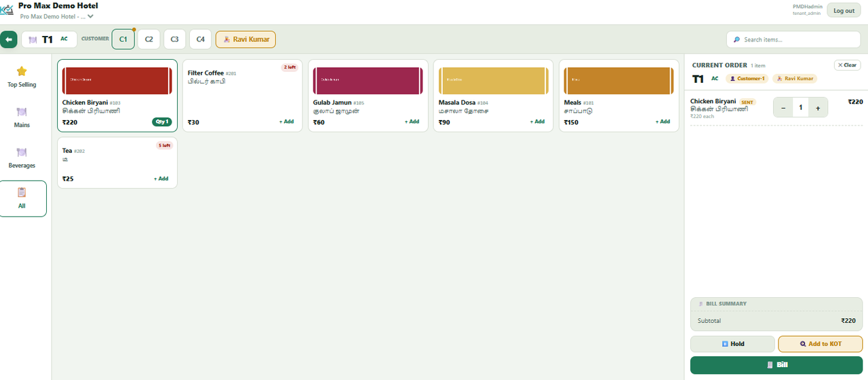Increase Chicken Biryani quantity with plus
Image resolution: width=868 pixels, height=380 pixels.
tap(818, 107)
